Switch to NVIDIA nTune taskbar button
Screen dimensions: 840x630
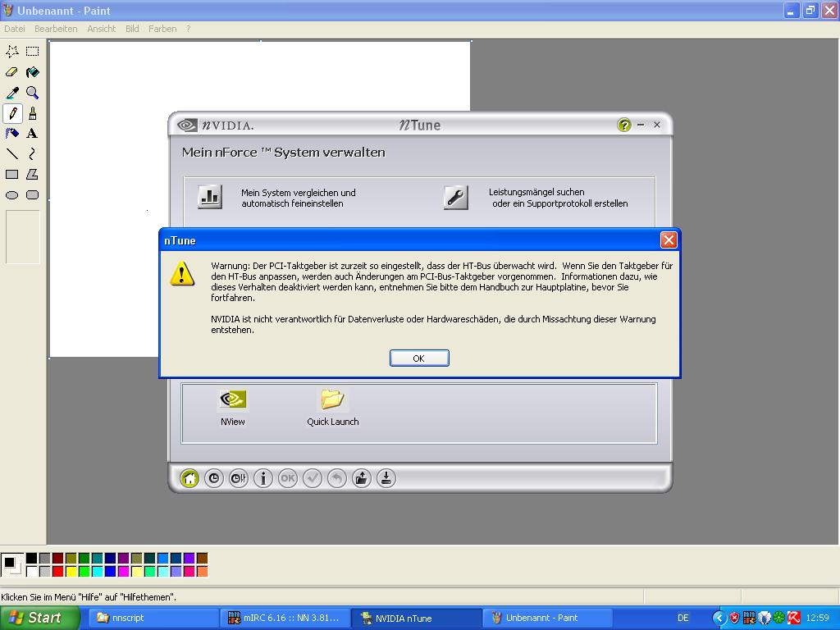pos(416,618)
